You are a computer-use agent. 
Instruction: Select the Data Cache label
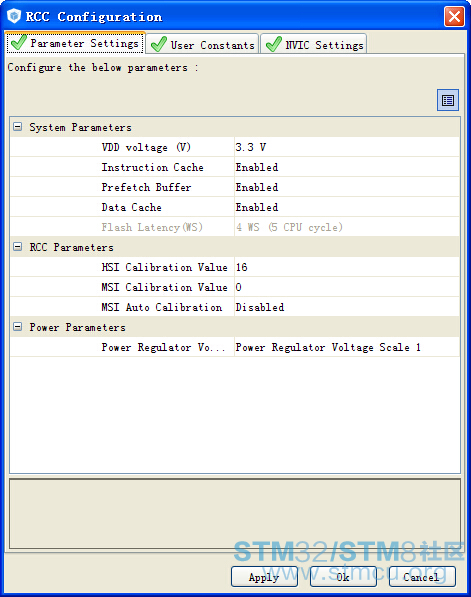click(131, 207)
